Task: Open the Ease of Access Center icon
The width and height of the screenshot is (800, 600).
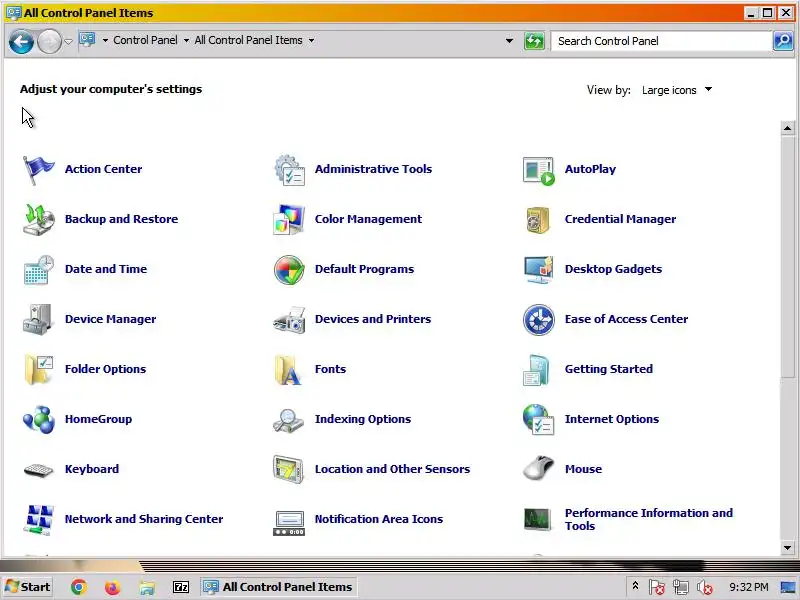Action: (x=539, y=319)
